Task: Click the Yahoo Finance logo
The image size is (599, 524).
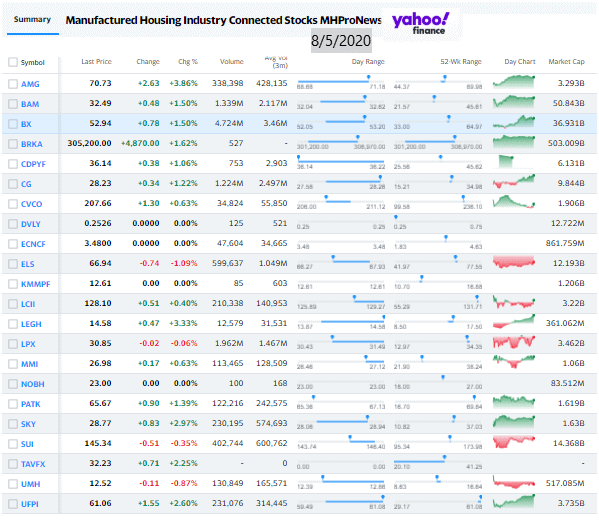Action: click(x=421, y=23)
